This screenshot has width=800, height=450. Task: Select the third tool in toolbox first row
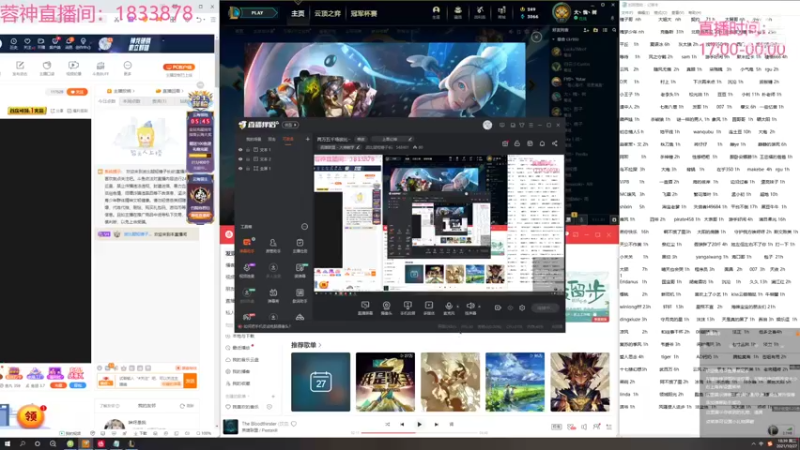pos(299,245)
